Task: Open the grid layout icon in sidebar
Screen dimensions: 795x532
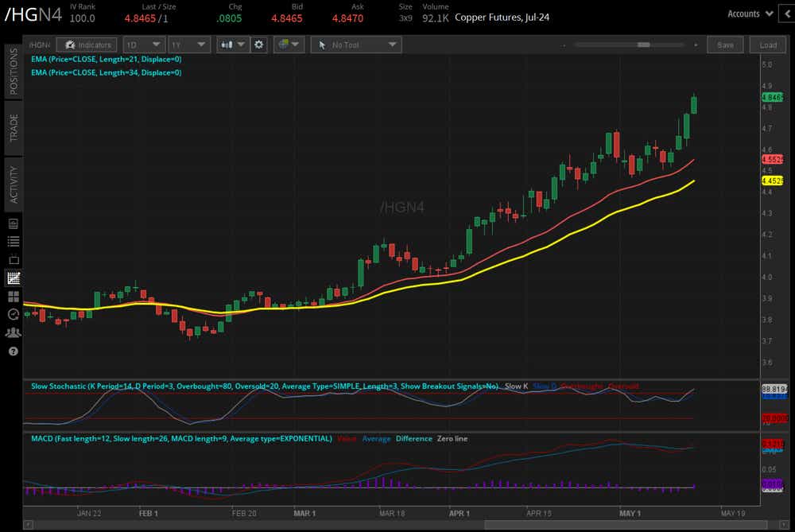Action: point(14,297)
